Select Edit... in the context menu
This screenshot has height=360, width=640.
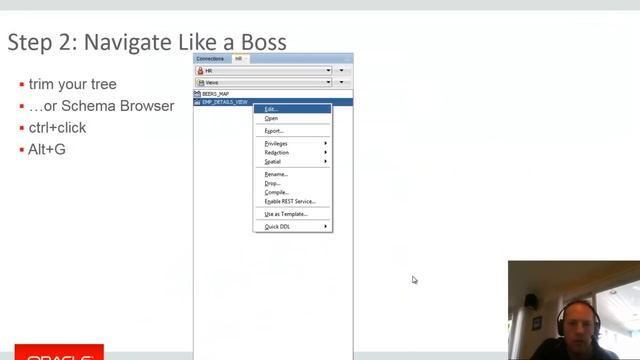[292, 109]
